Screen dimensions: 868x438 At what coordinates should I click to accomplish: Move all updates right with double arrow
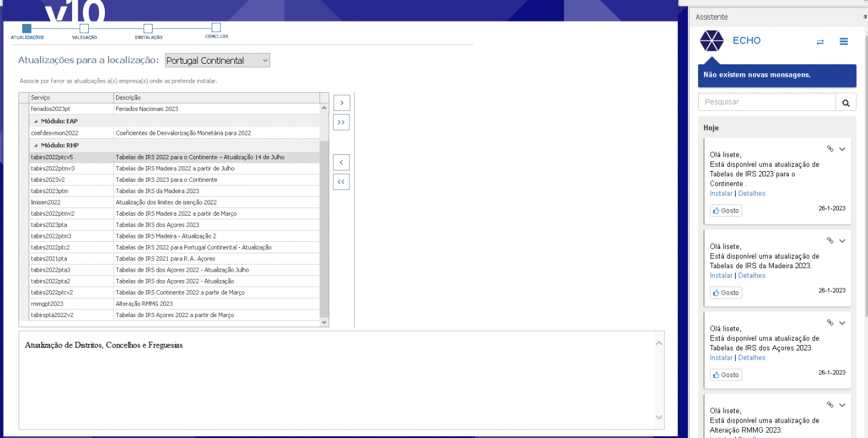click(341, 122)
